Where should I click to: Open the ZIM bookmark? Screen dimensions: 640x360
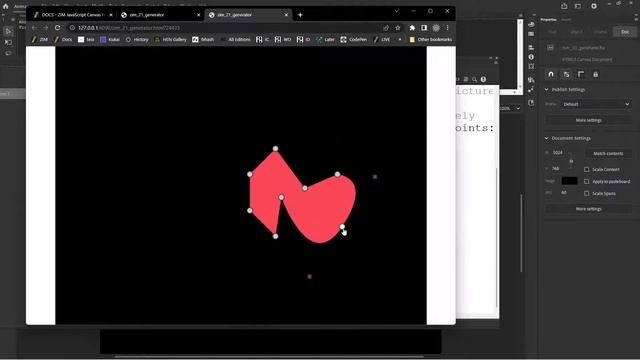pos(40,40)
